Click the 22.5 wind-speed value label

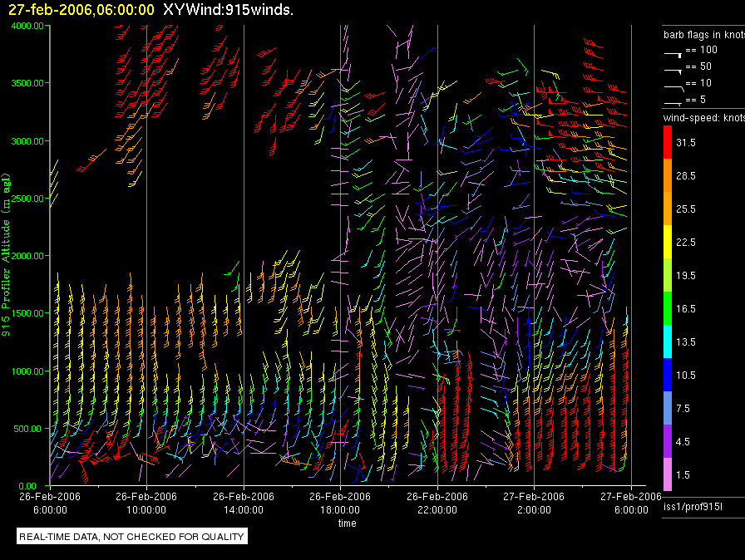click(x=686, y=242)
